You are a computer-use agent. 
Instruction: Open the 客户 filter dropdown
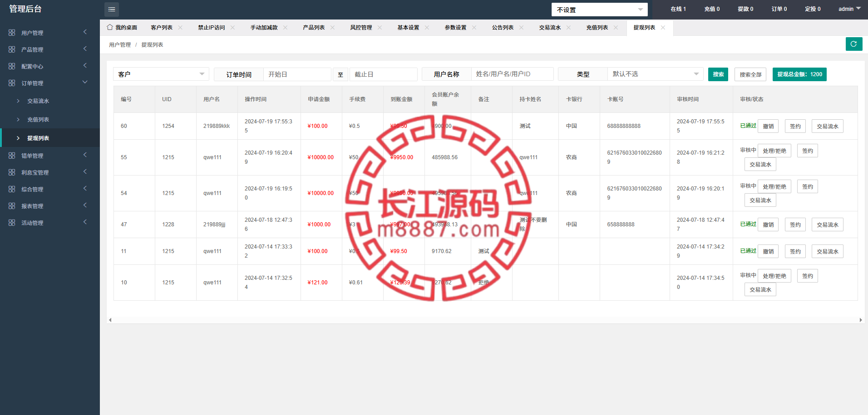[x=161, y=74]
